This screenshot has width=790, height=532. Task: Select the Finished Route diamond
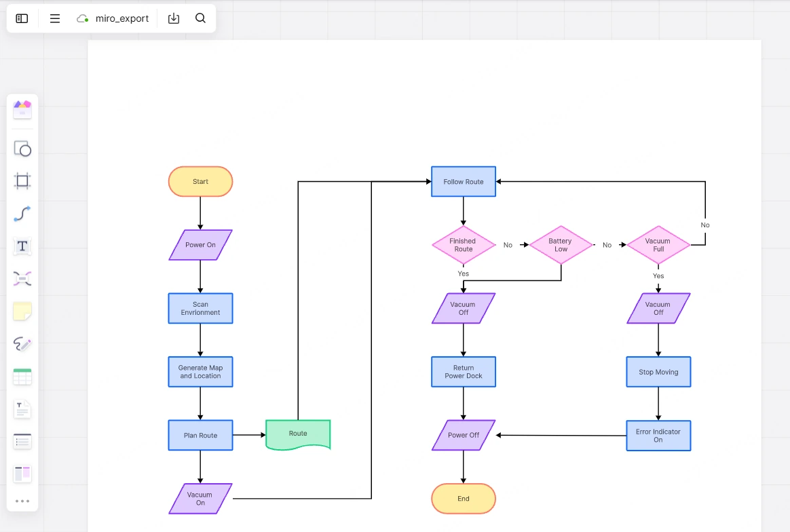click(x=464, y=245)
